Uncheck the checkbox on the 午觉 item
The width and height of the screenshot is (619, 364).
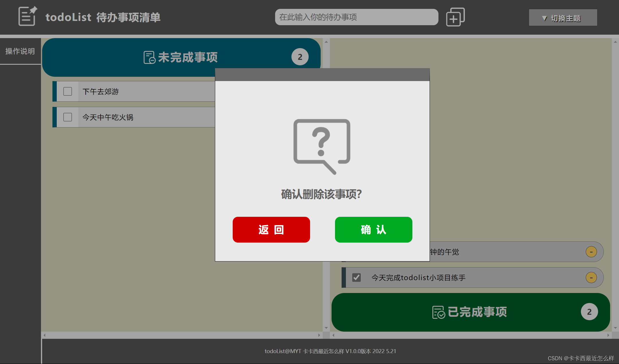click(356, 252)
